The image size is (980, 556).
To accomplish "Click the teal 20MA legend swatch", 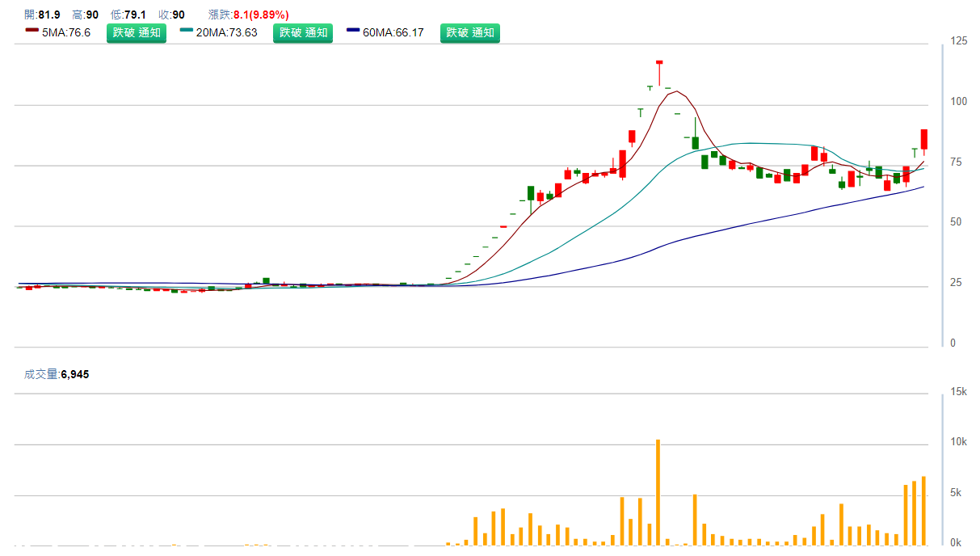I will click(x=187, y=31).
